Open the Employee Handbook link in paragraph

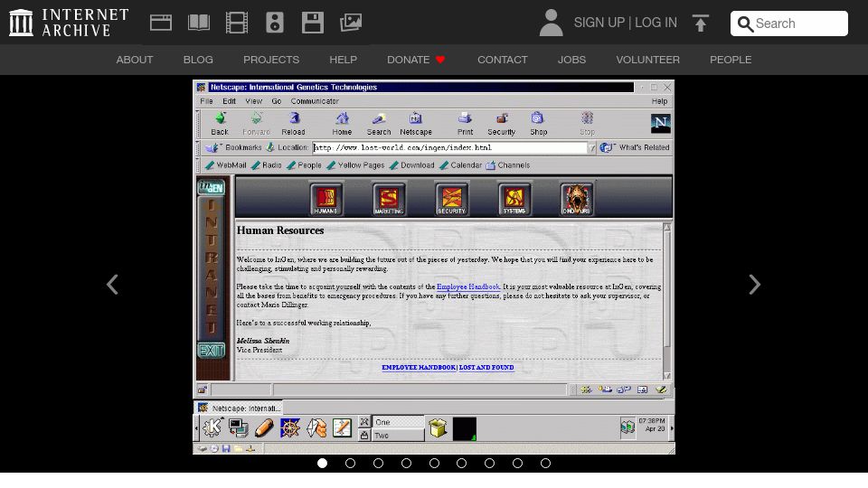coord(468,286)
